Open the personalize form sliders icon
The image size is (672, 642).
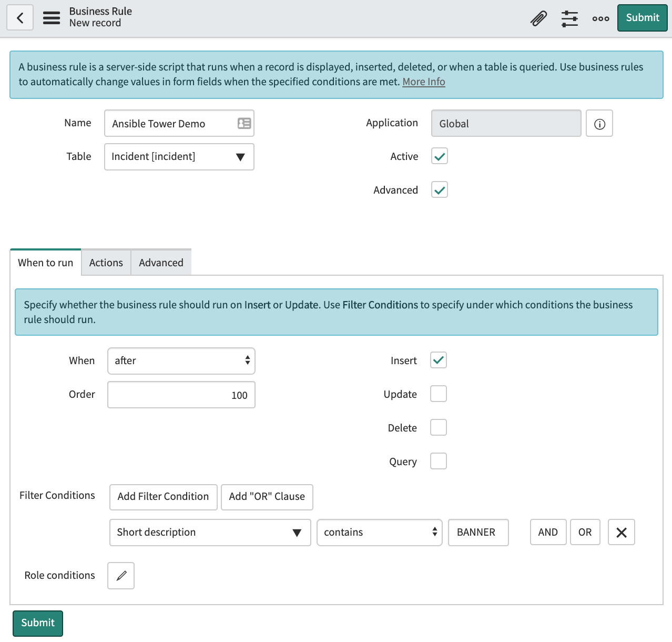(x=569, y=18)
